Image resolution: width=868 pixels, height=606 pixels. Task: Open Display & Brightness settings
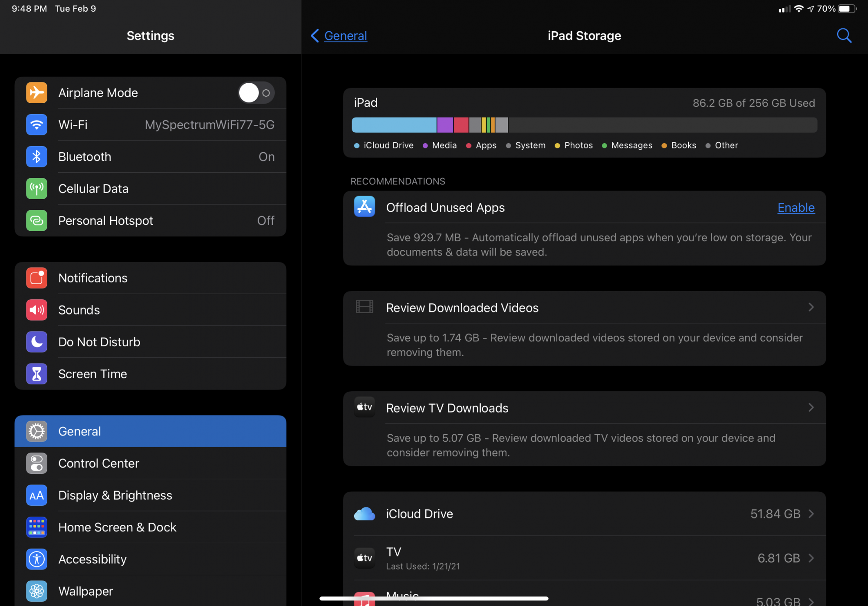coord(150,495)
